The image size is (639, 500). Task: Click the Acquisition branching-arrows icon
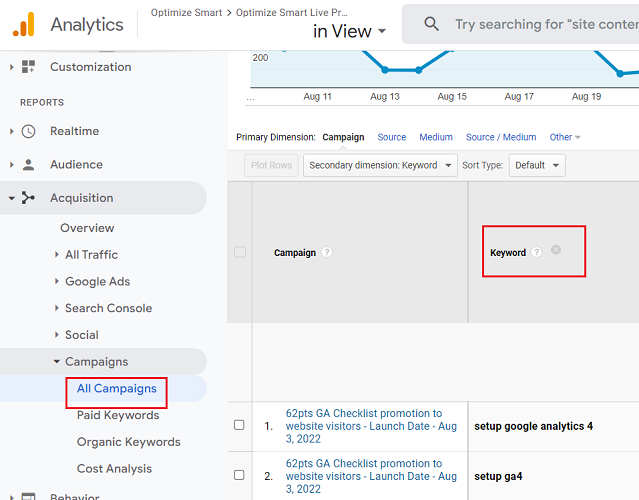coord(28,198)
